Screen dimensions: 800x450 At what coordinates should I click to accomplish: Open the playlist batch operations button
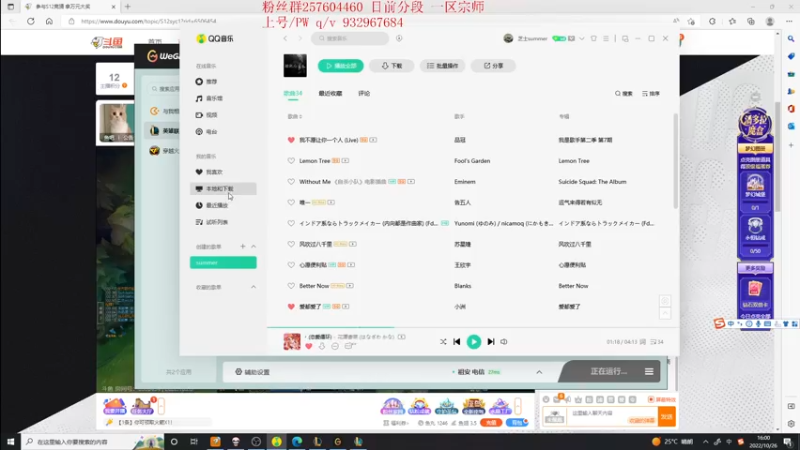click(x=442, y=66)
